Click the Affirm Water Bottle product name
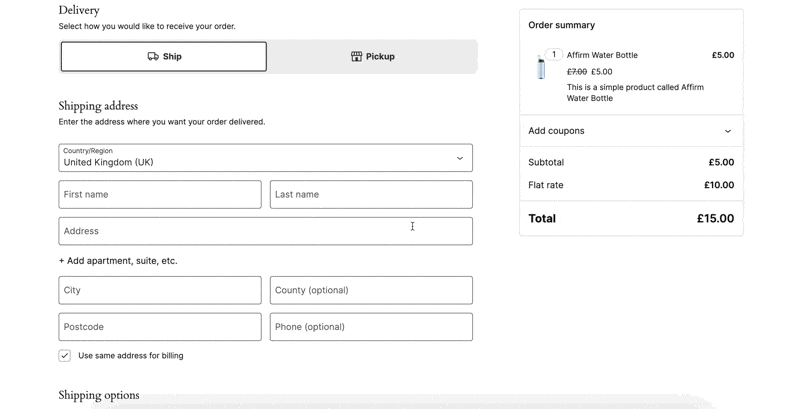Image resolution: width=800 pixels, height=409 pixels. click(602, 55)
